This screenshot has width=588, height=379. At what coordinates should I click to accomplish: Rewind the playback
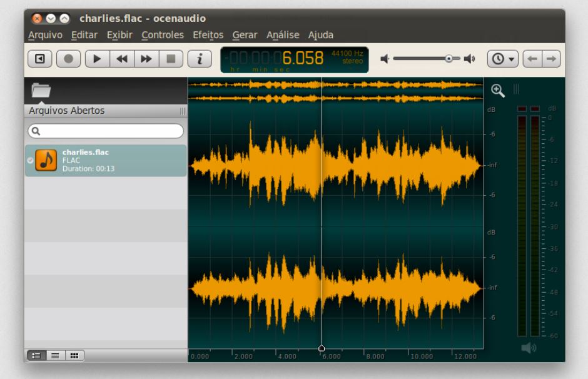tap(122, 59)
